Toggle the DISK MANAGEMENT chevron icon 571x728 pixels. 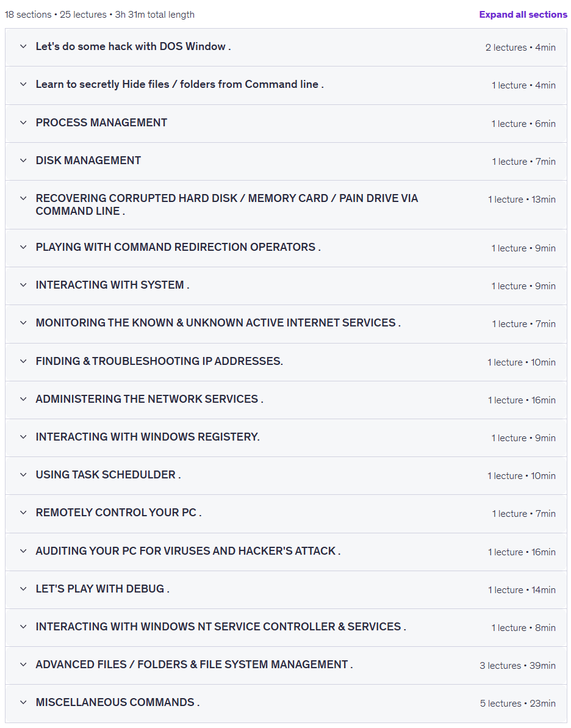click(23, 160)
